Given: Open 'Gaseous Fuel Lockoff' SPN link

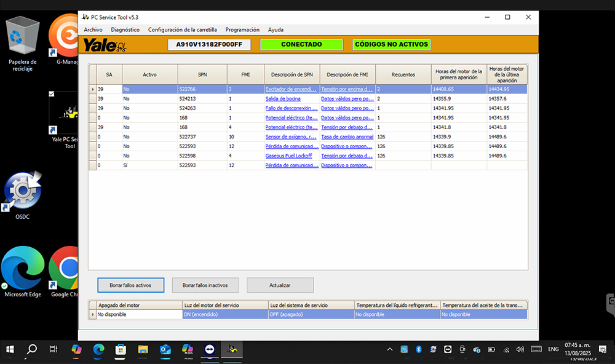Looking at the screenshot, I should coord(288,156).
